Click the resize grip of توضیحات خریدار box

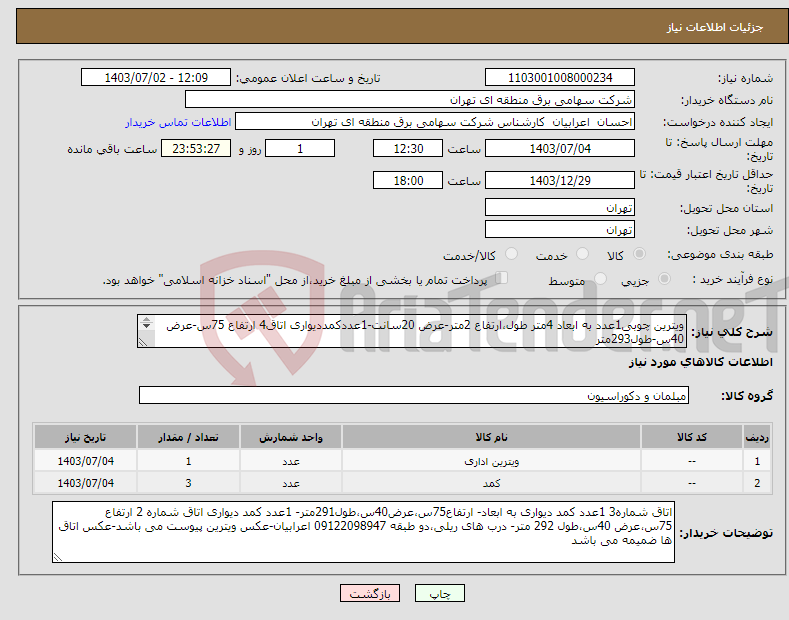57,557
